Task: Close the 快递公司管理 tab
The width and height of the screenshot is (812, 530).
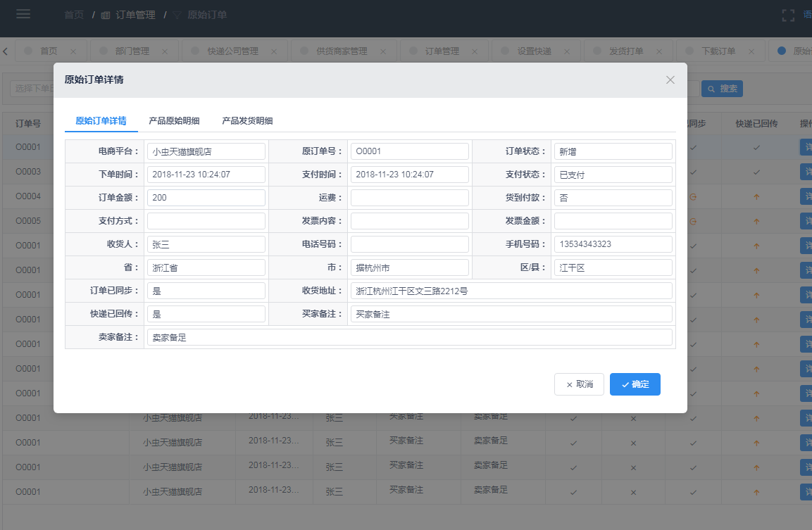Action: pyautogui.click(x=274, y=51)
